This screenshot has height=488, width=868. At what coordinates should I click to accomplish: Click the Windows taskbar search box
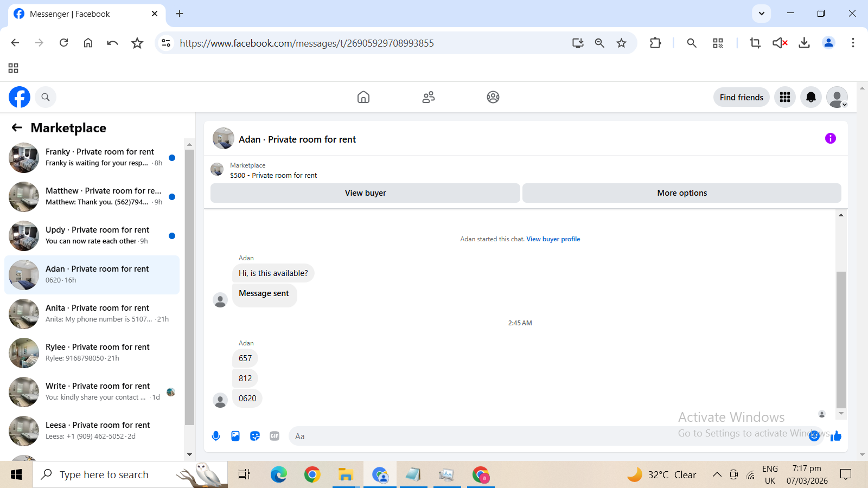[x=130, y=474]
